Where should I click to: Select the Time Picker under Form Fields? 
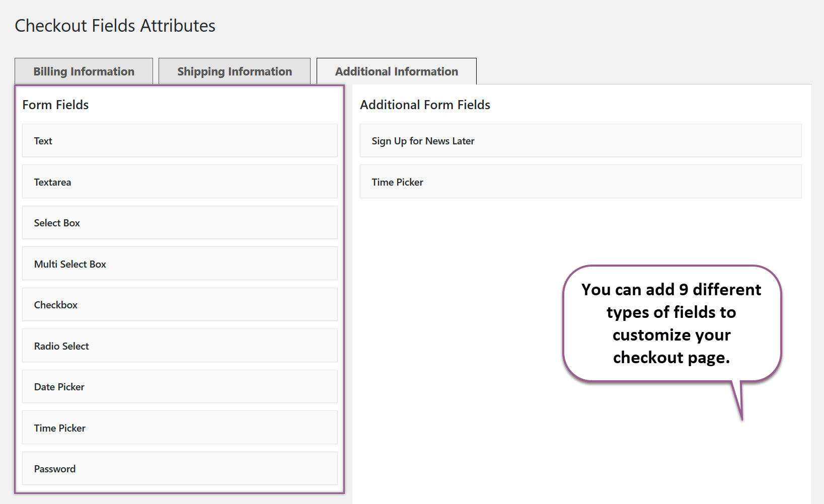pyautogui.click(x=179, y=428)
